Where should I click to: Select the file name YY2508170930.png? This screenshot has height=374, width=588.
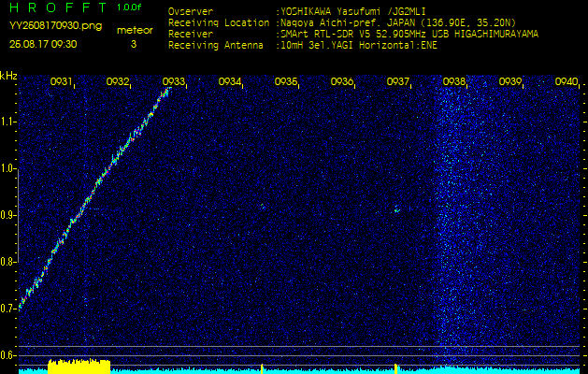pyautogui.click(x=55, y=26)
